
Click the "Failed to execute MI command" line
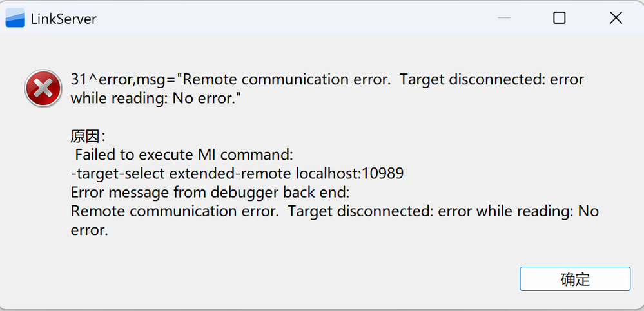184,155
